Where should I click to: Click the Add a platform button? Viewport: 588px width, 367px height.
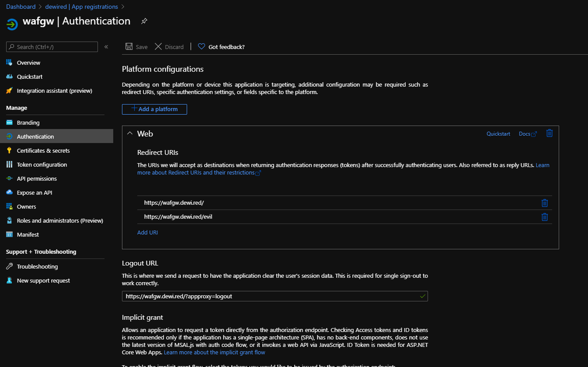[x=154, y=109]
